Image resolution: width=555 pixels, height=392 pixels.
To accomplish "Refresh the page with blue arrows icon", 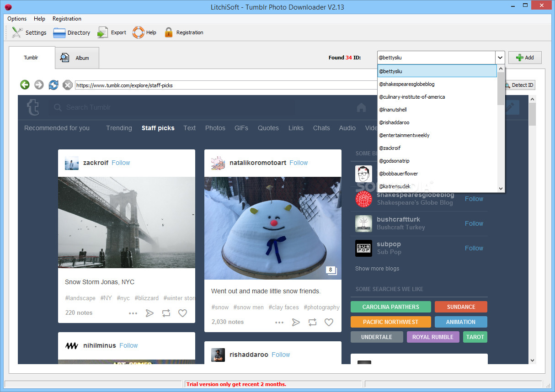I will 53,85.
